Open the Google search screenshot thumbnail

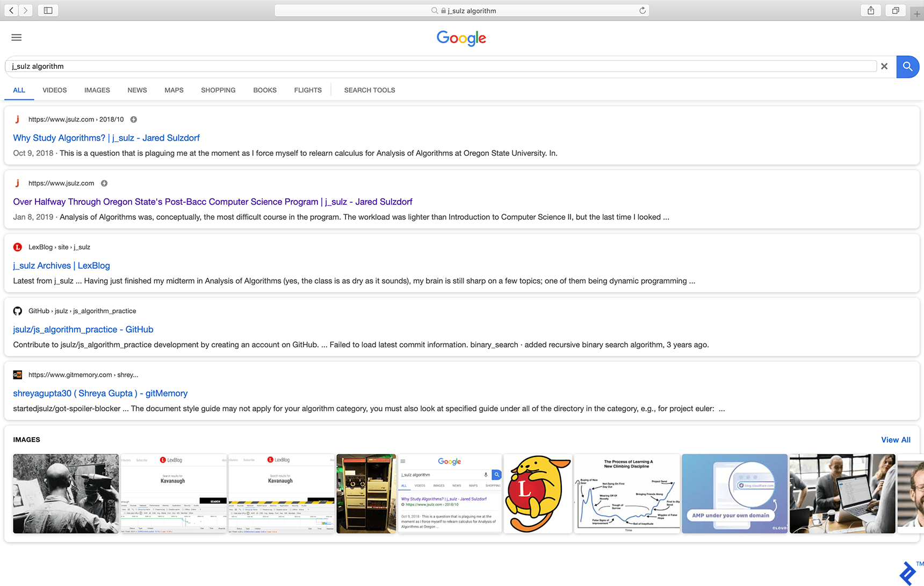(450, 494)
